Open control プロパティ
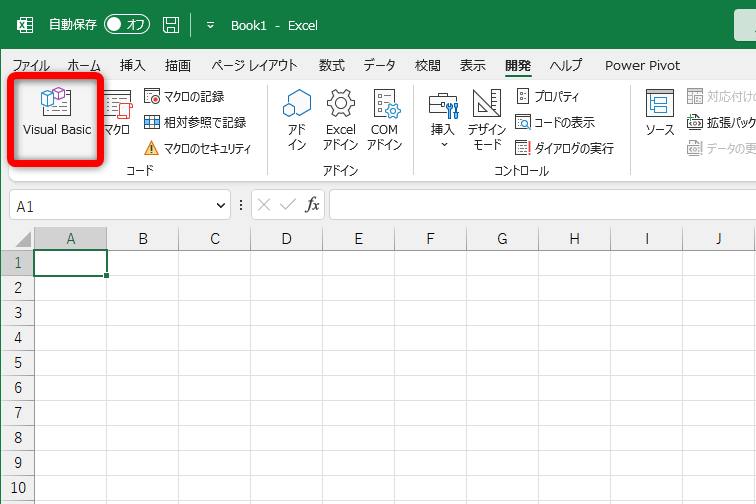 [x=548, y=96]
